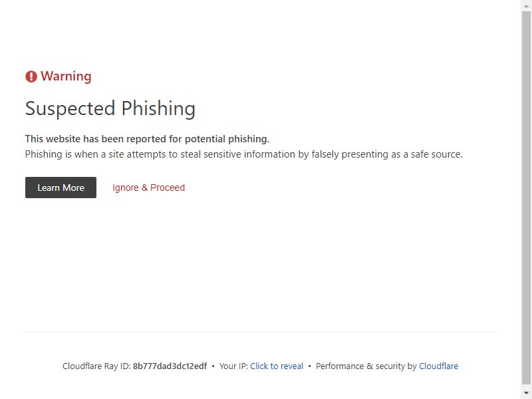Select the Ray ID value 8b777dad3dc12edf

click(x=170, y=366)
